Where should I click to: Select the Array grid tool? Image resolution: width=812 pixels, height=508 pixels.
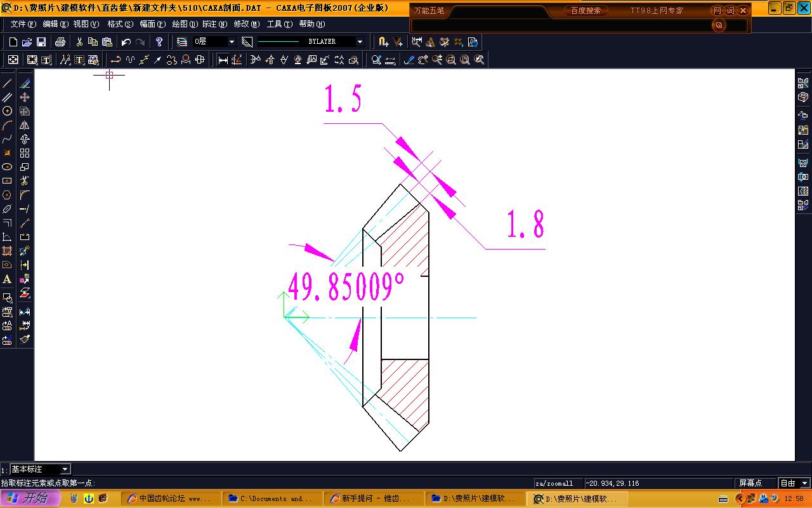pos(25,153)
